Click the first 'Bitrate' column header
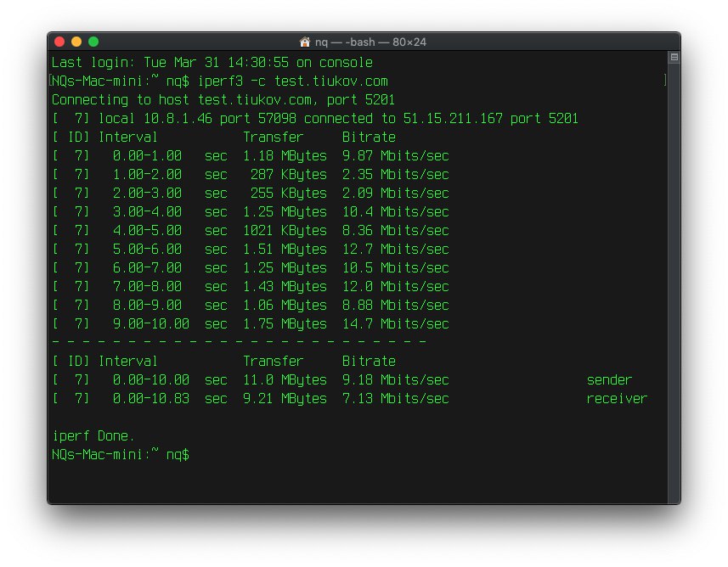 tap(369, 138)
